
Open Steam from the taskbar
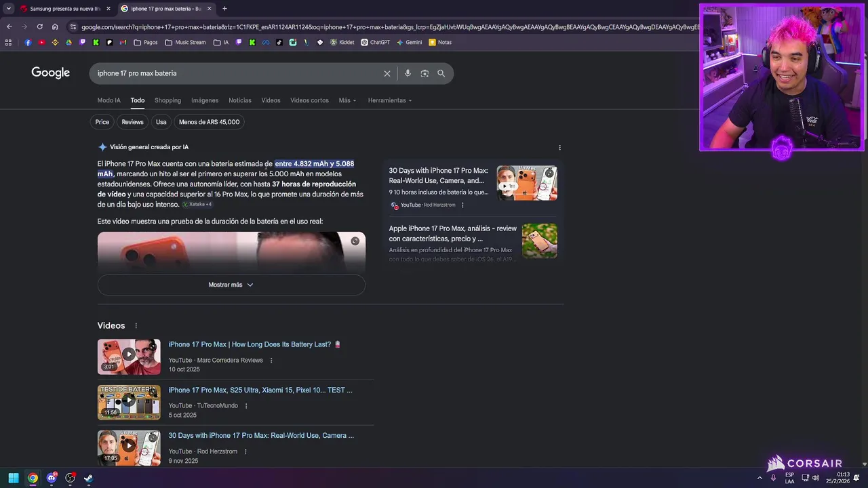coord(88,478)
